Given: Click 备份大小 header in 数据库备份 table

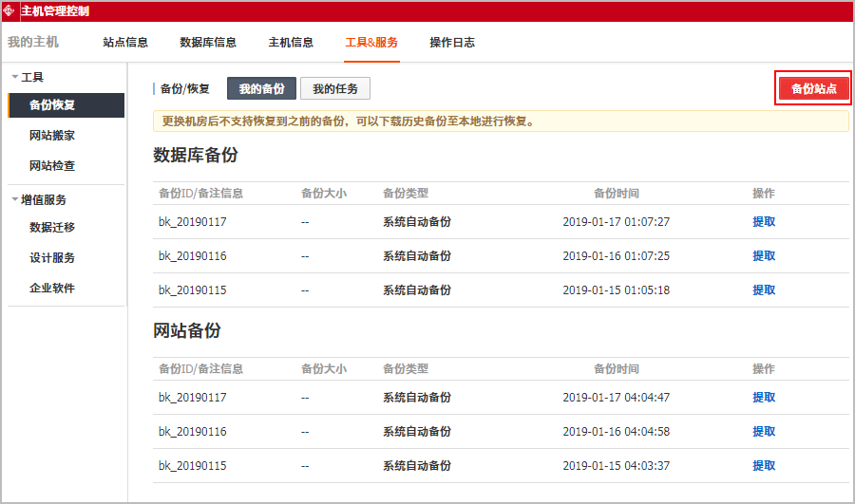Looking at the screenshot, I should point(324,193).
